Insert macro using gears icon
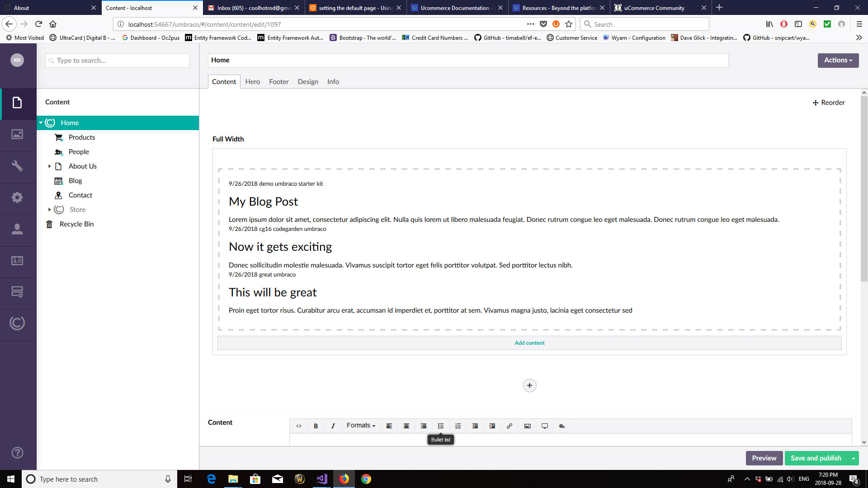Screen dimensions: 868x488 (562, 426)
